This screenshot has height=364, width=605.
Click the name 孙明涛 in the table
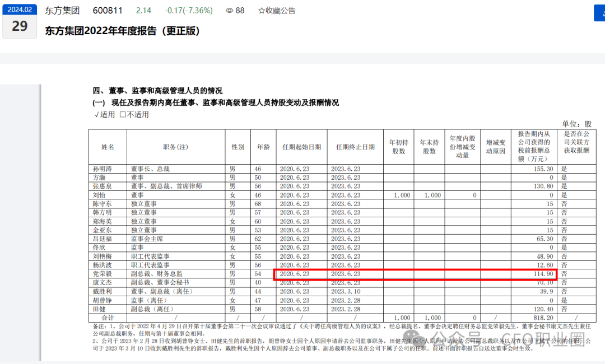point(103,169)
